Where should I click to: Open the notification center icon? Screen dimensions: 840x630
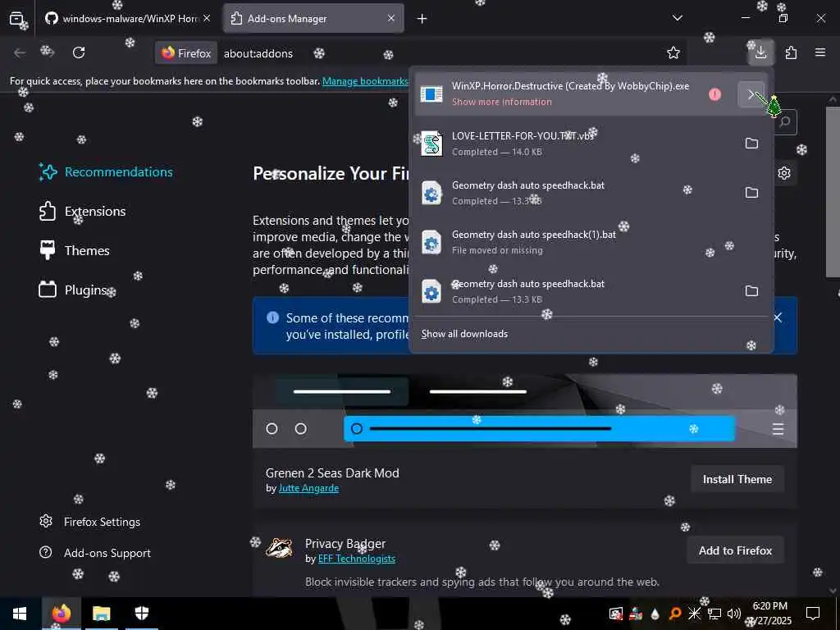point(813,614)
